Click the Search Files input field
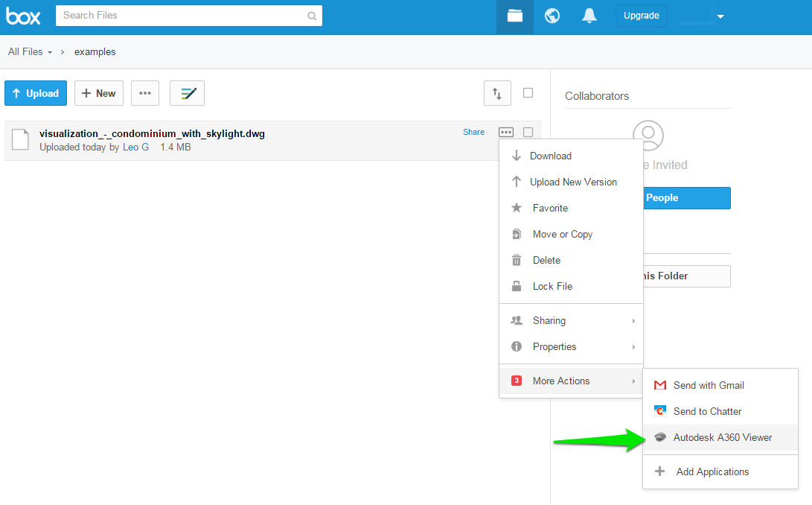The width and height of the screenshot is (812, 505). (189, 16)
